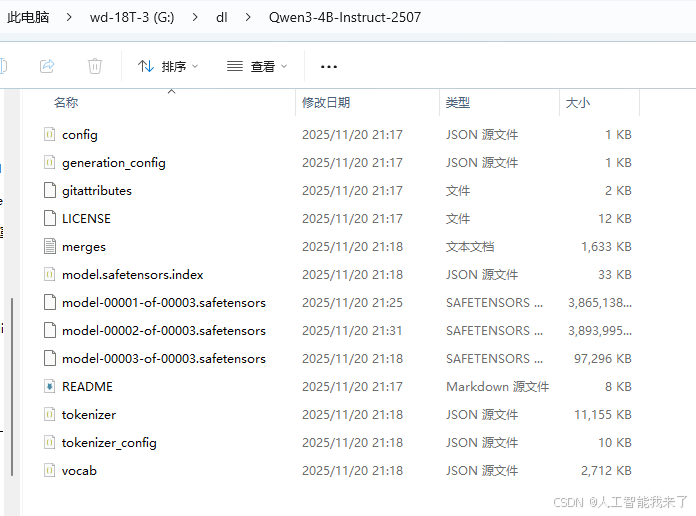Expand the chevron after dl breadcrumb

coord(248,17)
